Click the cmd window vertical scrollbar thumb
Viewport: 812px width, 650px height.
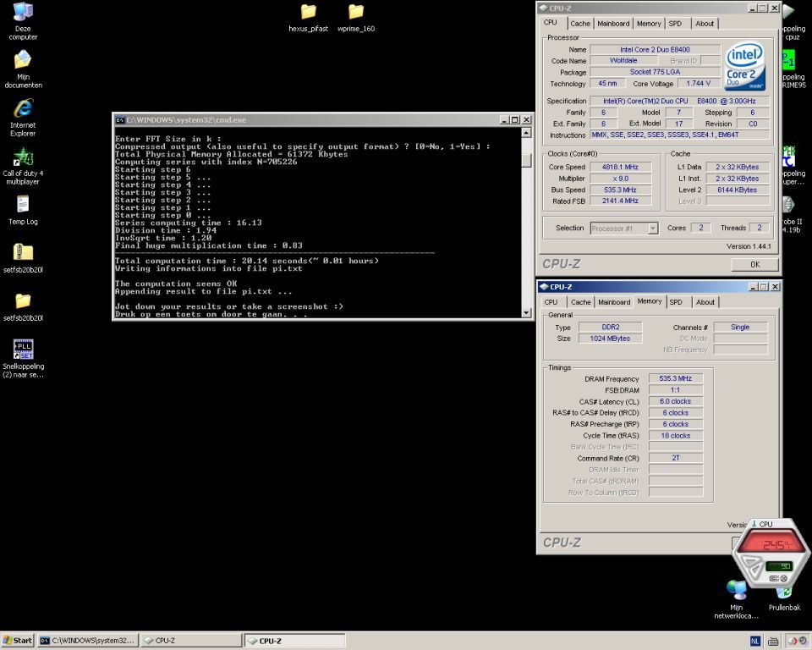[526, 161]
